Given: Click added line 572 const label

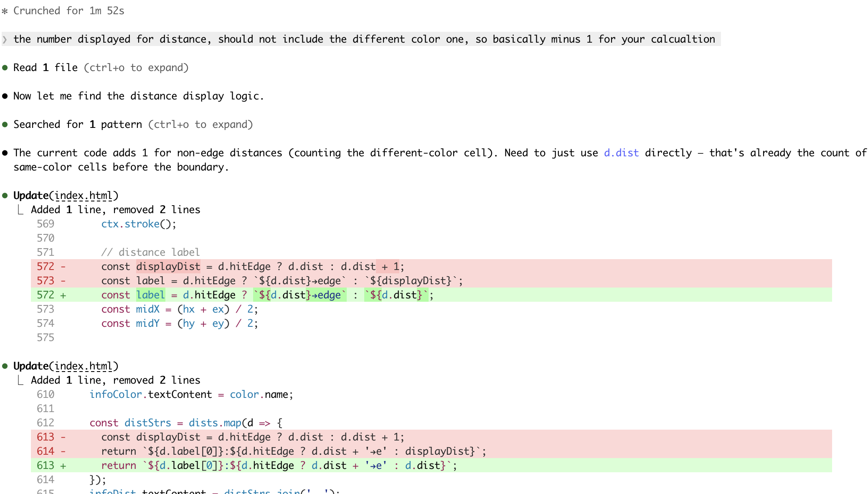Looking at the screenshot, I should pos(431,295).
